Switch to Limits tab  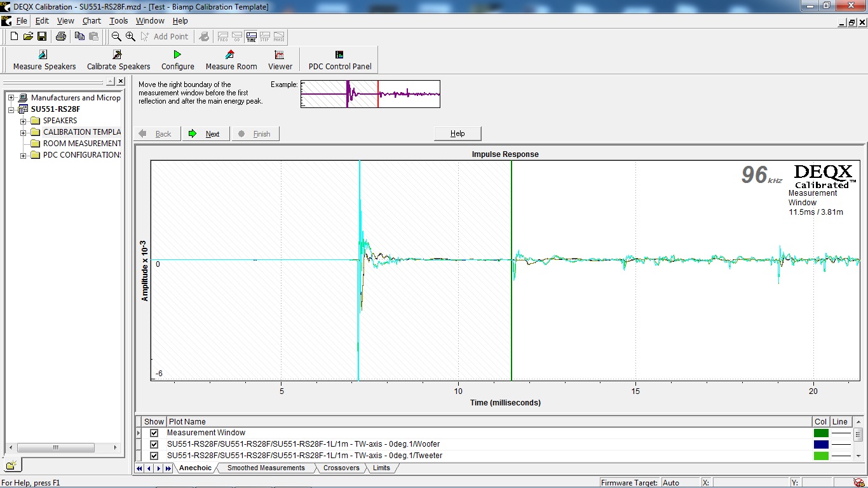381,468
